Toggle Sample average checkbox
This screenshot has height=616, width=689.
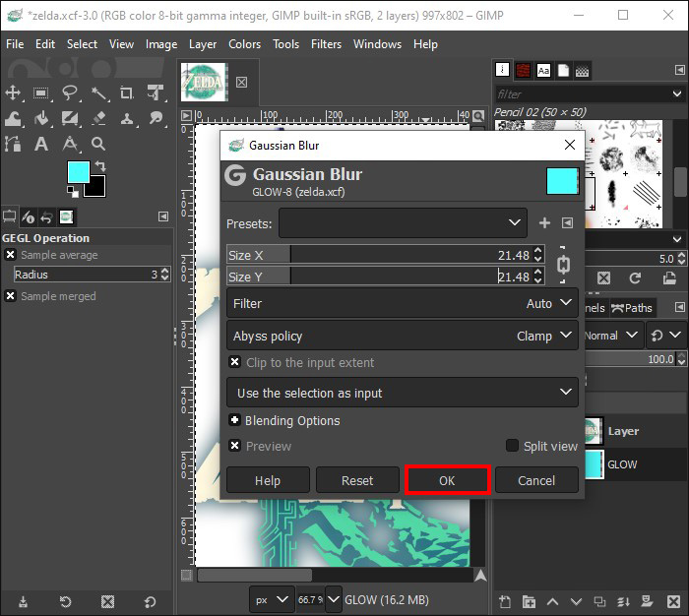[11, 255]
